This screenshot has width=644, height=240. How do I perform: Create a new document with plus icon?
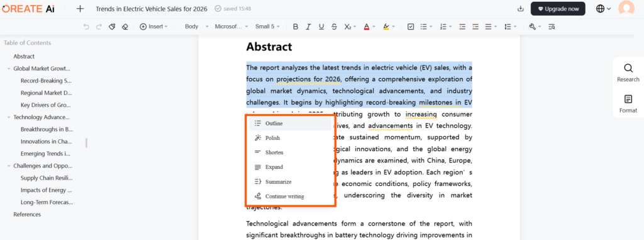tap(80, 9)
